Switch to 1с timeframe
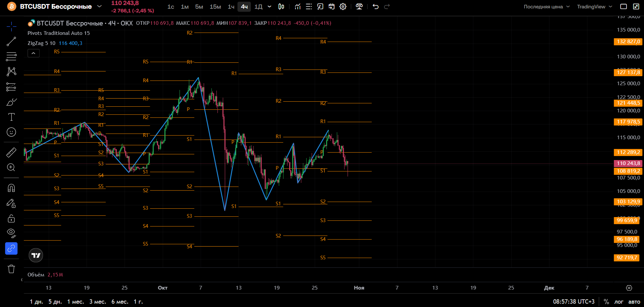Screen dimensions: 644x307 click(x=171, y=7)
